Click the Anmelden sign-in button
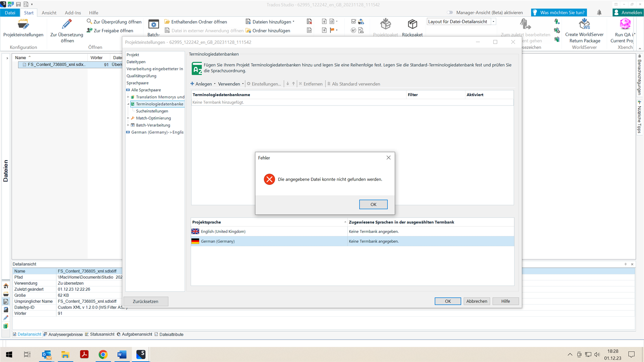Screen dimensions: 644x362 point(628,13)
